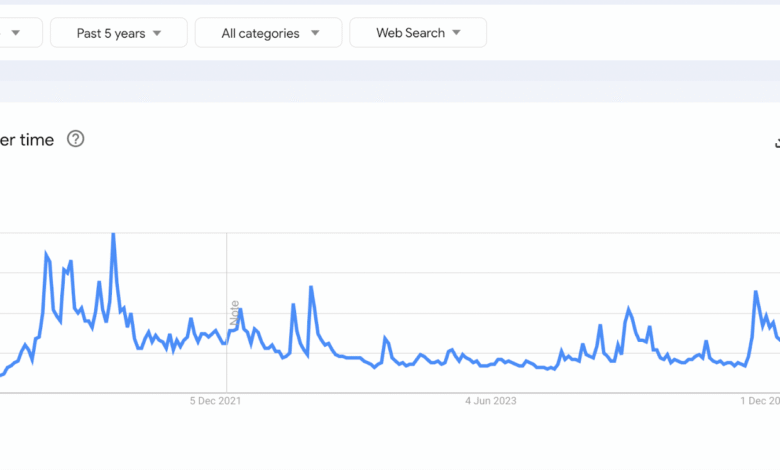
Task: Click the partially visible download icon at right edge
Action: [777, 143]
